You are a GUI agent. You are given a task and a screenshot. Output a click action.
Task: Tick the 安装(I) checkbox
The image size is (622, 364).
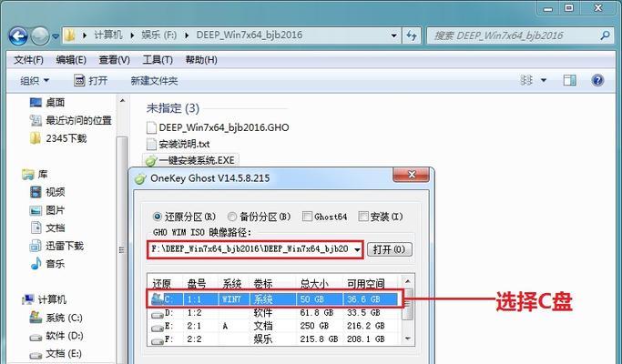[x=362, y=217]
